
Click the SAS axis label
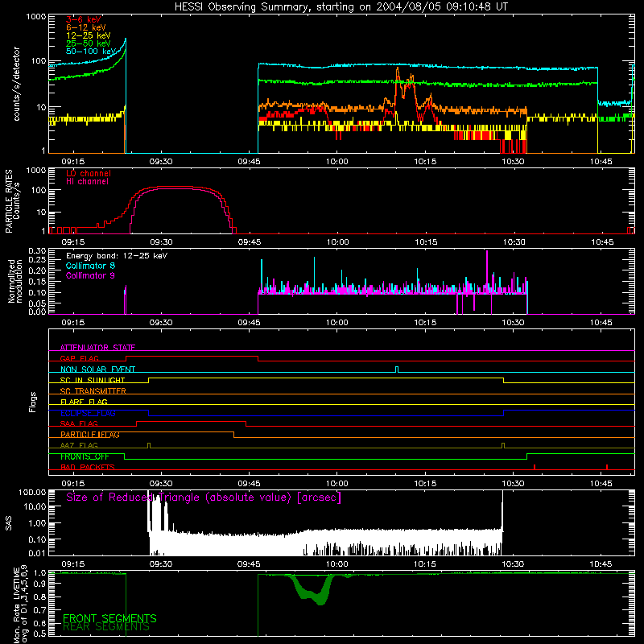[9, 523]
